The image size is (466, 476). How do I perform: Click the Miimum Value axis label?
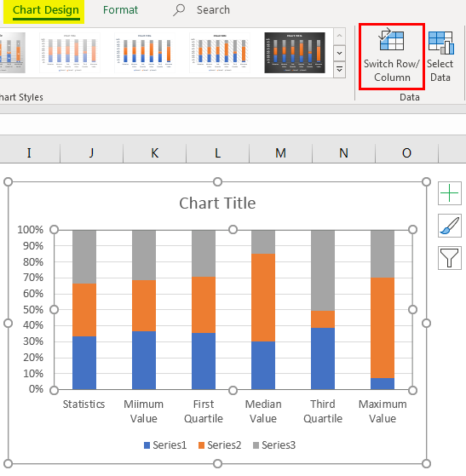tap(144, 411)
